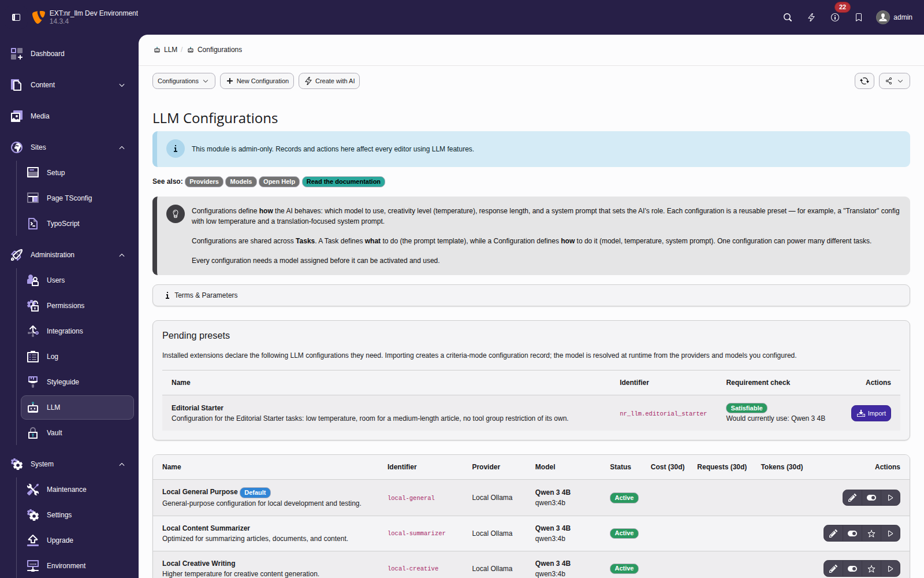Toggle active state of Local General Purpose
Viewport: 924px width, 578px height.
[x=871, y=498]
